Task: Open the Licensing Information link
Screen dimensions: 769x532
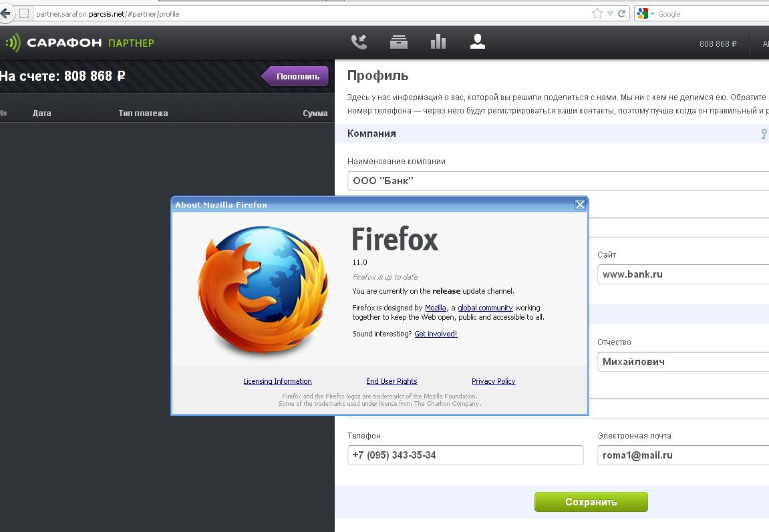Action: click(277, 381)
